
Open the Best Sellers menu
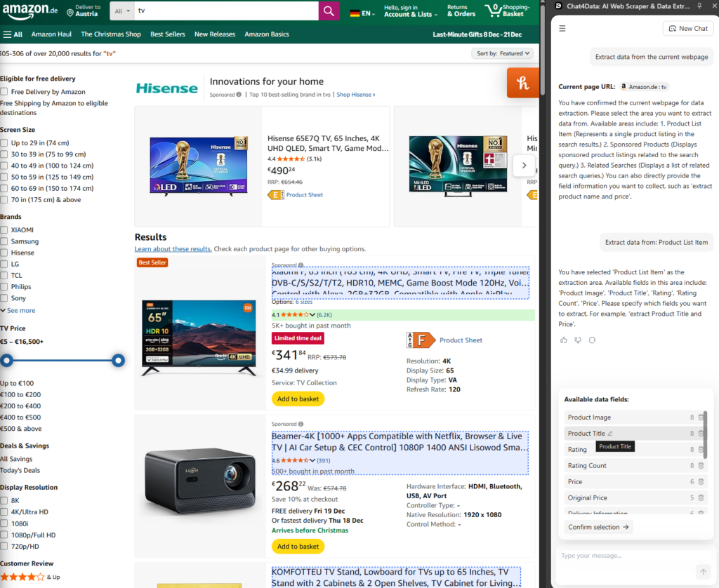coord(168,33)
